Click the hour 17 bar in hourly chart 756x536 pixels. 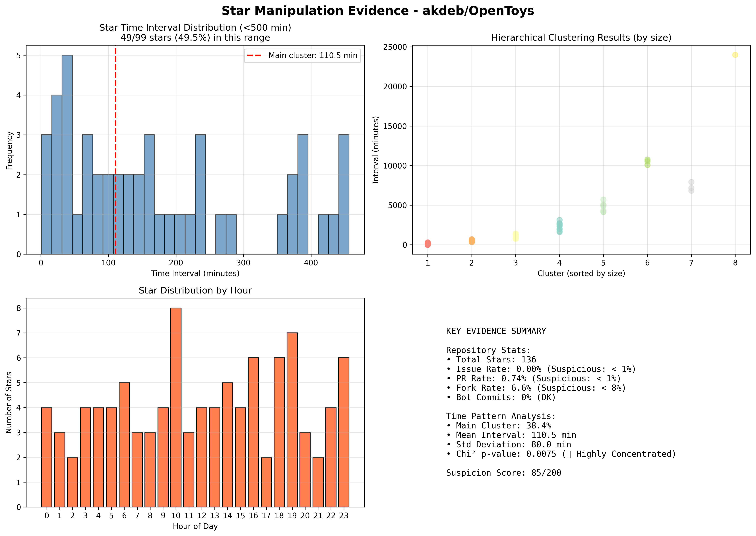(x=266, y=482)
